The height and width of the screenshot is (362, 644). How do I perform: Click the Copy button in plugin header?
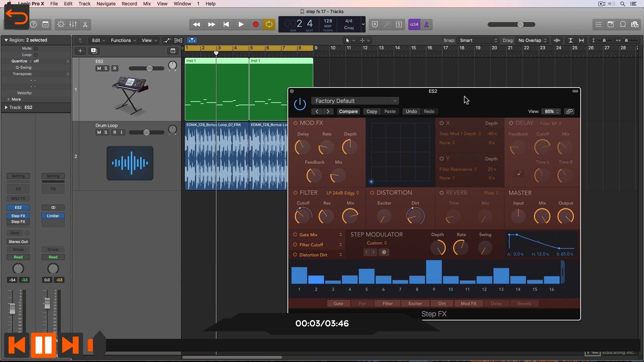pos(372,112)
